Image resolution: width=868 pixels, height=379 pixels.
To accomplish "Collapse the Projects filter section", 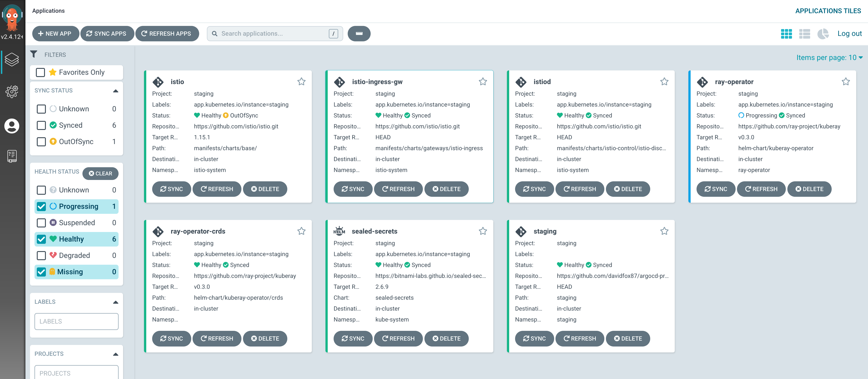I will tap(116, 354).
